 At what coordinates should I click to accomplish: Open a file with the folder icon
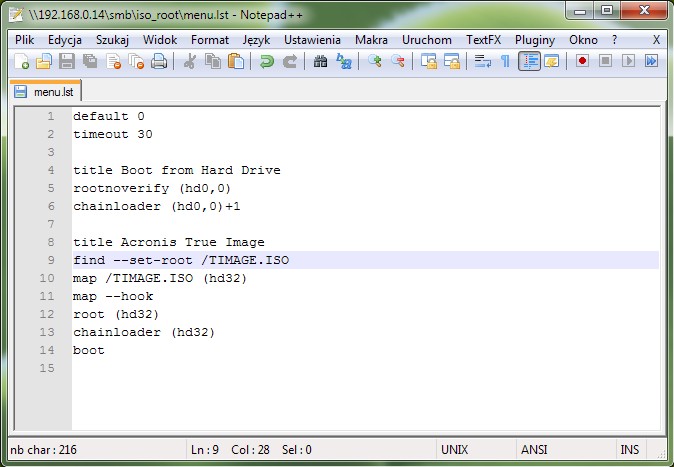point(44,61)
